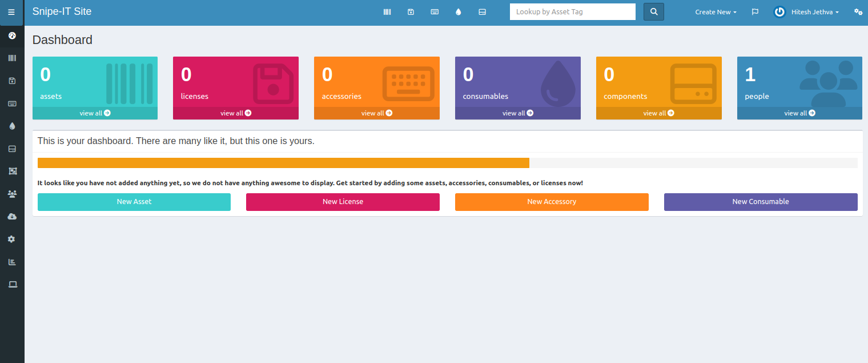Viewport: 868px width, 363px height.
Task: Toggle the sidebar with the hamburger icon
Action: (x=11, y=12)
